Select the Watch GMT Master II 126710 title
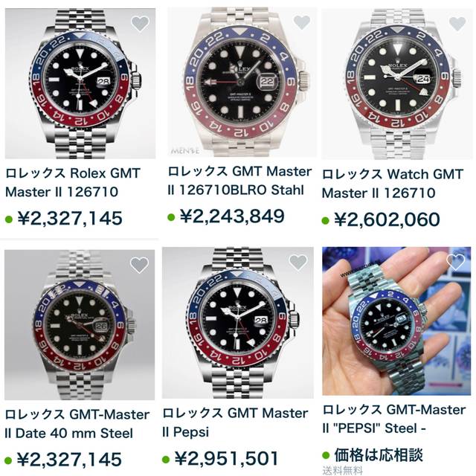The width and height of the screenshot is (476, 476). click(392, 184)
